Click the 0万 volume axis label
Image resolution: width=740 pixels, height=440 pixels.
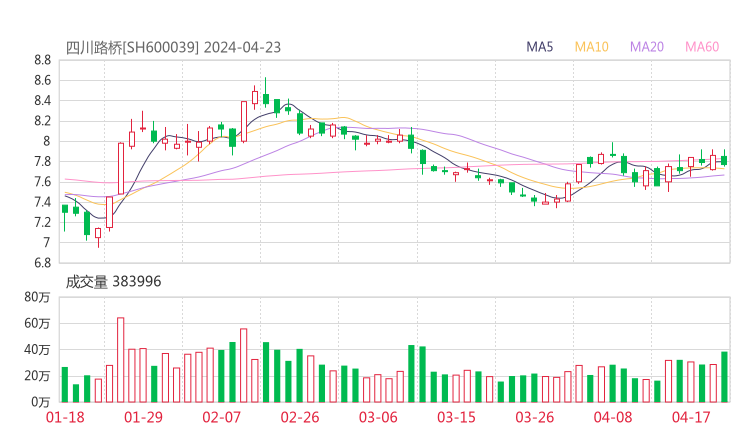[x=40, y=402]
